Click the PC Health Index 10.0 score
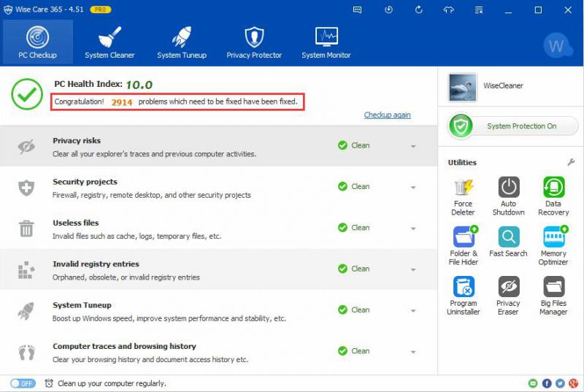The width and height of the screenshot is (584, 392). (139, 85)
